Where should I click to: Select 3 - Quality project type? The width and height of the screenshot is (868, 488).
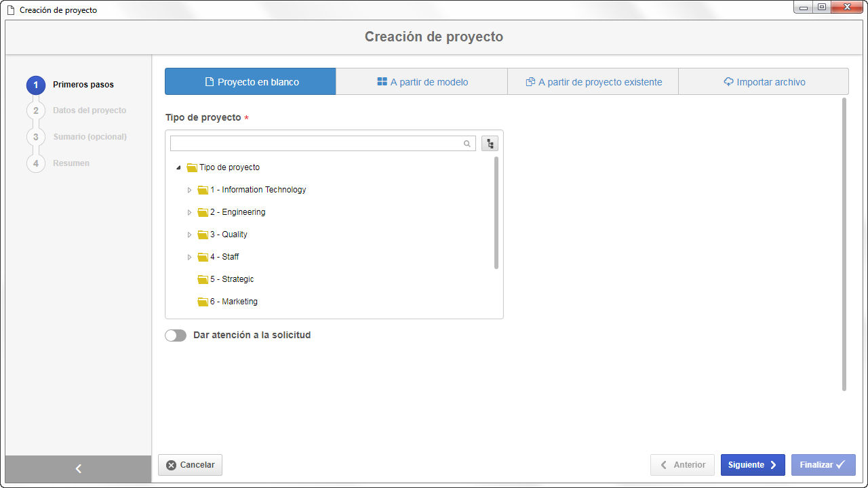229,235
